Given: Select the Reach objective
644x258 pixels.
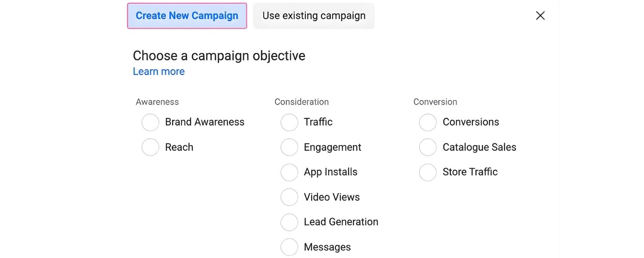Looking at the screenshot, I should point(150,147).
